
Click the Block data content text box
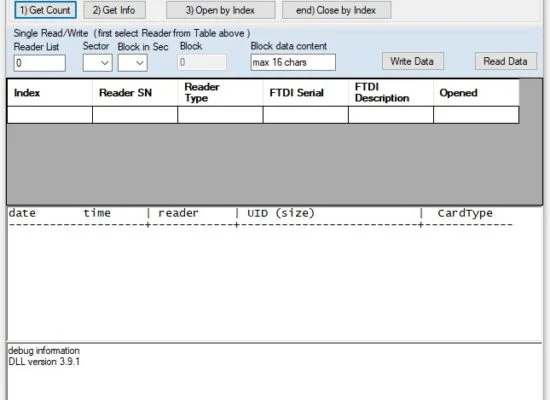pos(293,62)
